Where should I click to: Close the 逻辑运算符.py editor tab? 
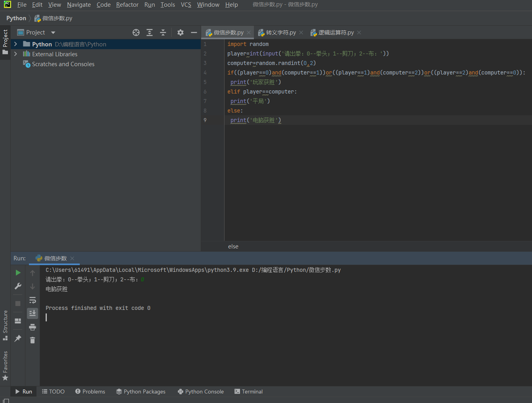pyautogui.click(x=359, y=32)
